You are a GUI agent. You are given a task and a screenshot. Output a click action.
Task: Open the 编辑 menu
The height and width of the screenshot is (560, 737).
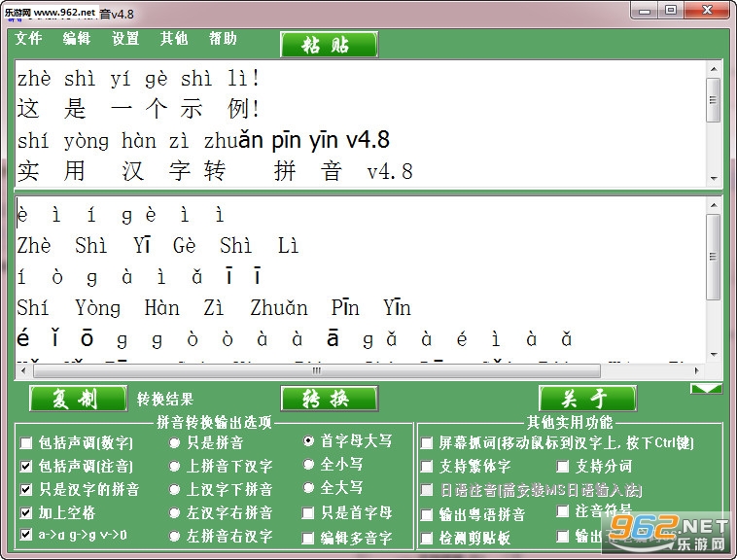pos(77,39)
